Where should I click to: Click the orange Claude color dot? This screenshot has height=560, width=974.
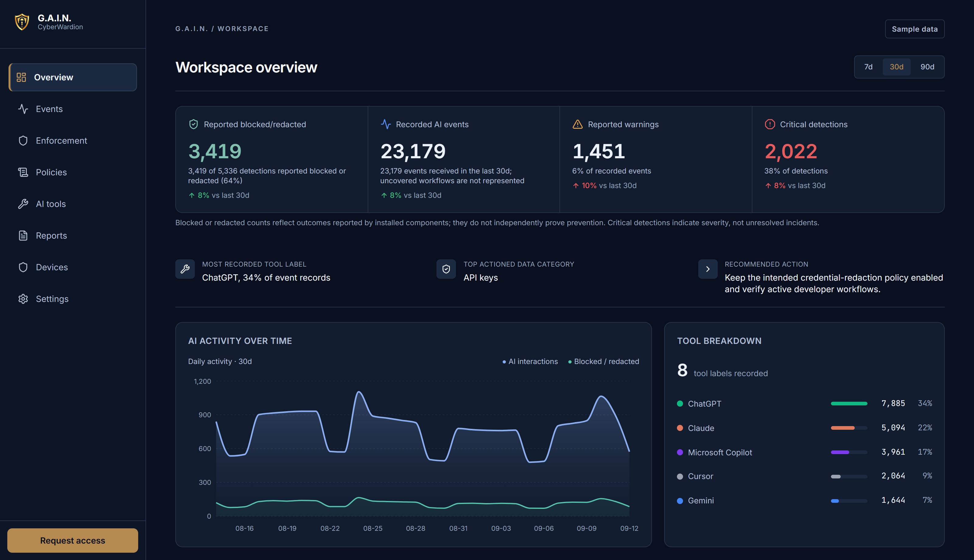(680, 428)
